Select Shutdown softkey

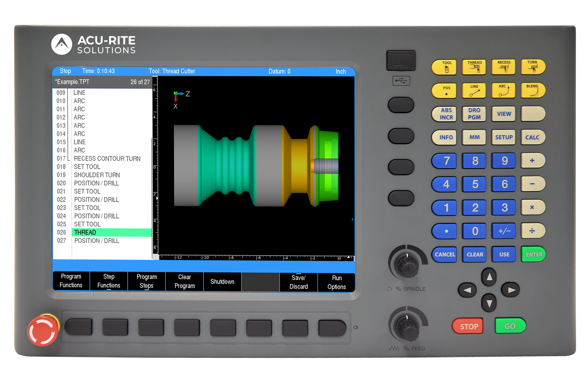222,282
